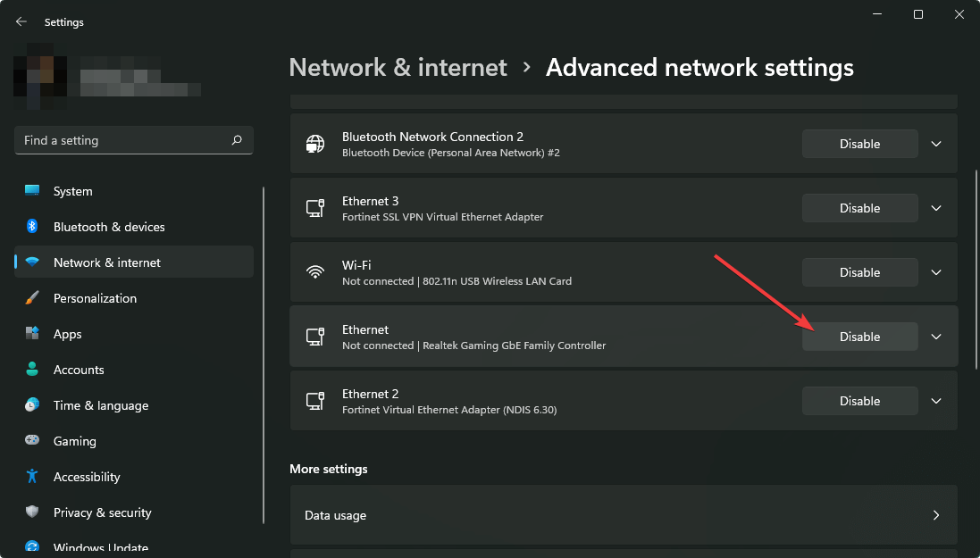Open Accessibility settings from the sidebar
This screenshot has width=980, height=558.
point(86,477)
